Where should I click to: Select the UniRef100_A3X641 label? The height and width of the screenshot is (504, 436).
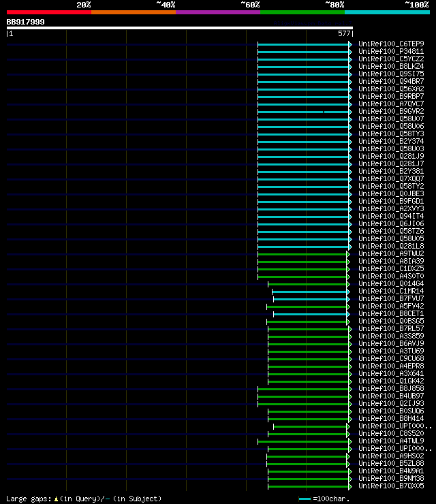tap(391, 374)
